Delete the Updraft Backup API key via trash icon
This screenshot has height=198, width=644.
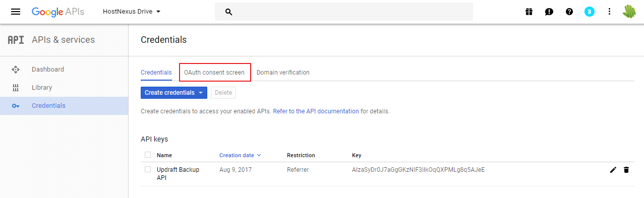(x=626, y=170)
